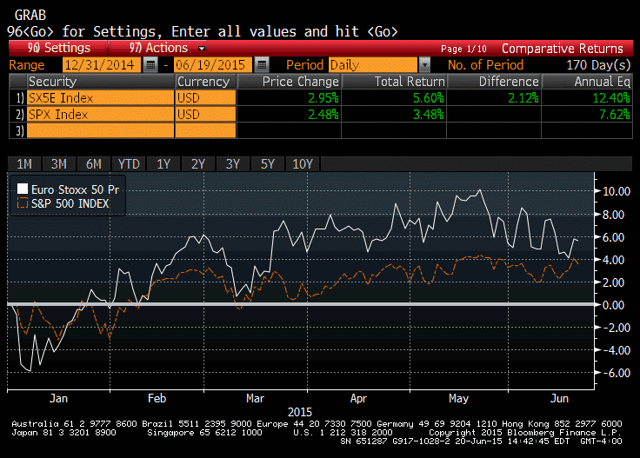Click the 2.12% difference value
The image size is (640, 458).
click(523, 98)
